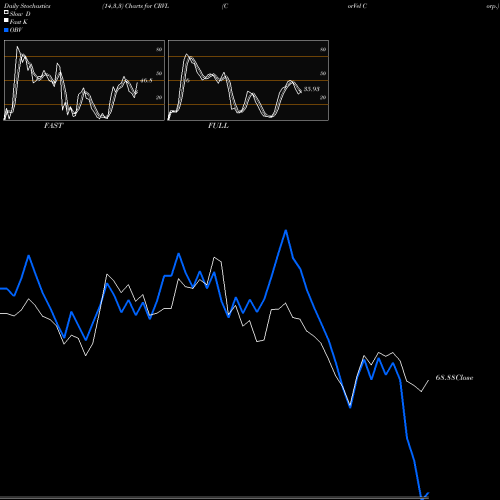Click the Slow D legend swatch
Viewport: 500px width, 500px height.
coord(6,13)
